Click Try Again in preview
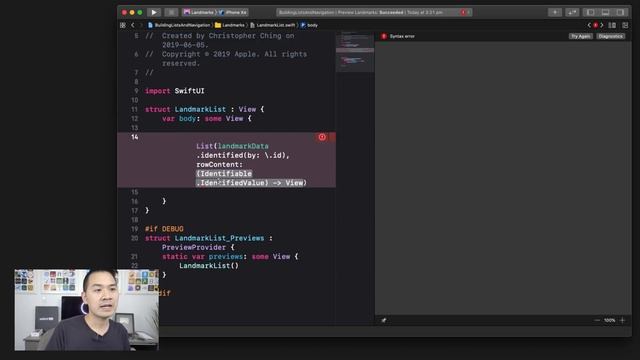640x360 pixels. [x=580, y=36]
